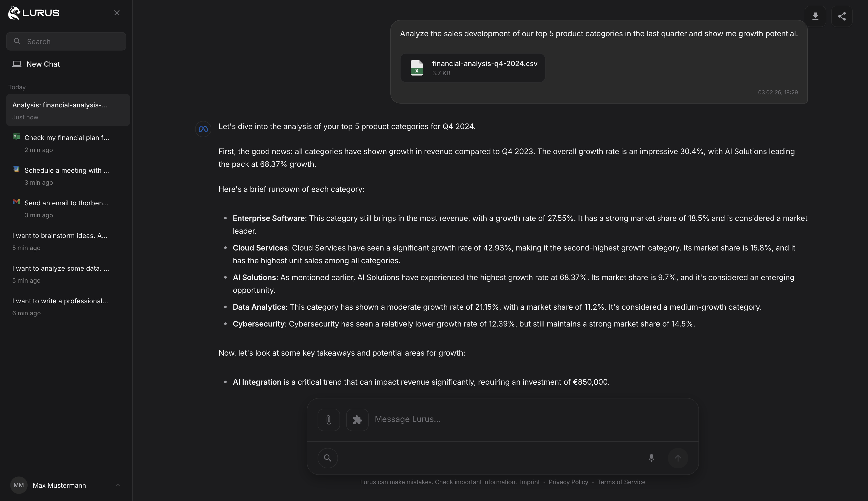Download the conversation via download icon

click(816, 16)
